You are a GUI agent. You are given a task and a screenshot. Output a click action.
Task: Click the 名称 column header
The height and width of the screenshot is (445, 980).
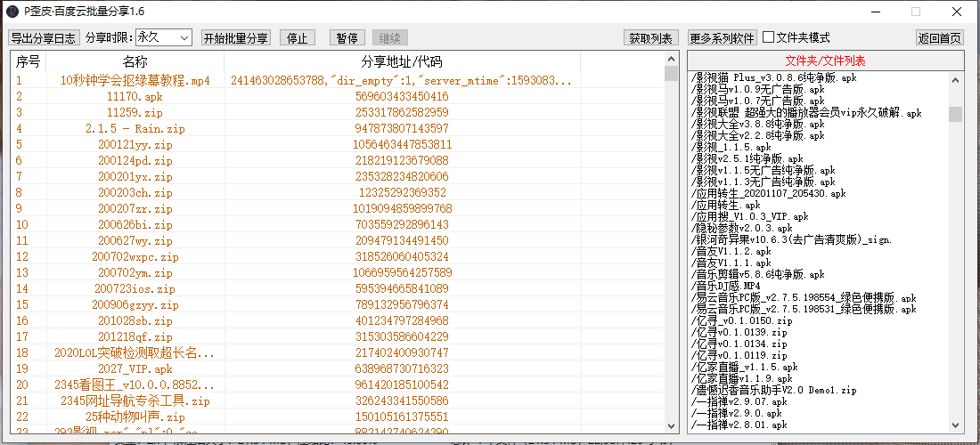click(135, 61)
